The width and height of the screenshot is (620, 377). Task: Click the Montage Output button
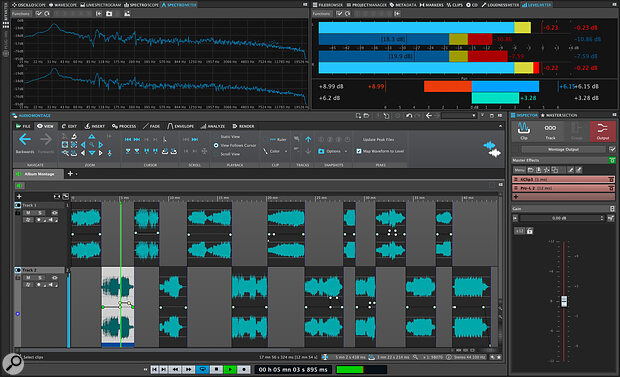(x=563, y=149)
